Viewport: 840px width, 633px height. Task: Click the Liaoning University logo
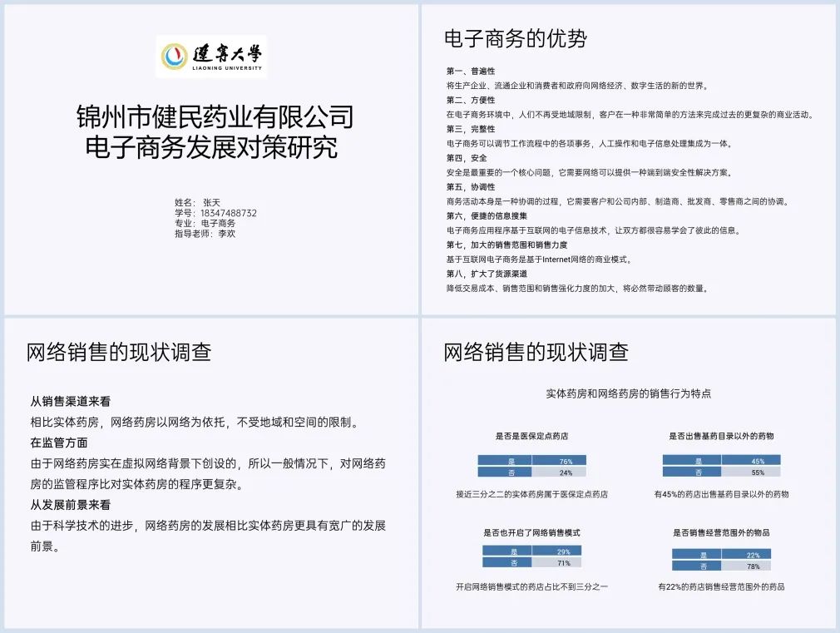pos(211,57)
